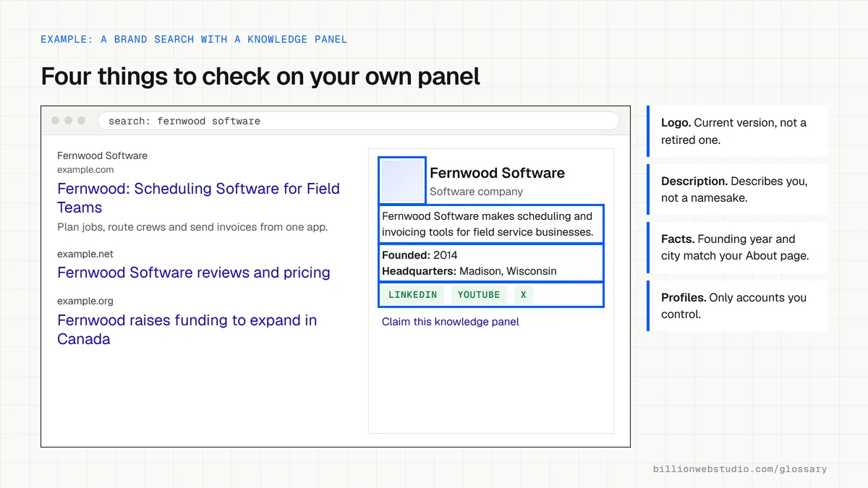
Task: Click the Facts tip card
Action: coord(737,247)
